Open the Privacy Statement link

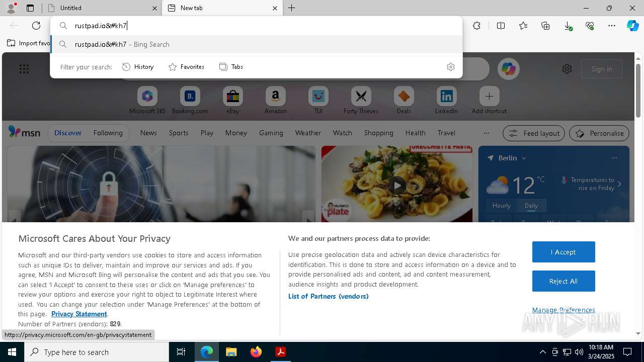click(79, 314)
